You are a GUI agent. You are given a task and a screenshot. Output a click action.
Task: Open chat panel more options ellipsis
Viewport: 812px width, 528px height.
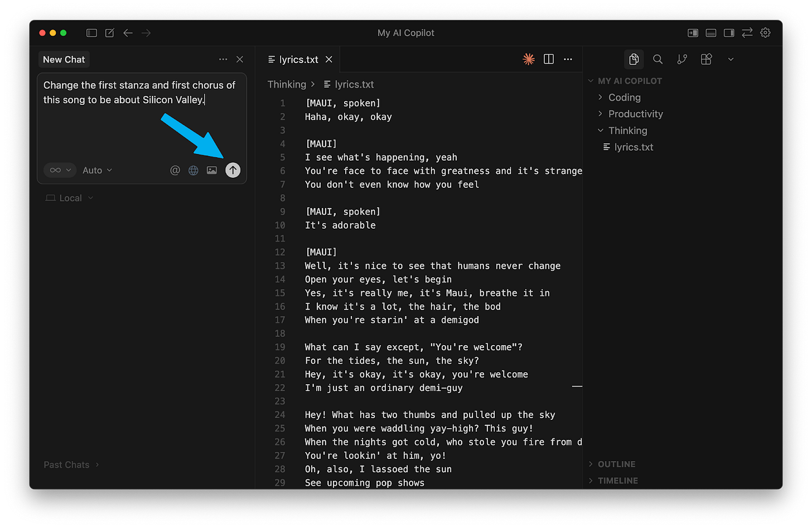pos(223,59)
